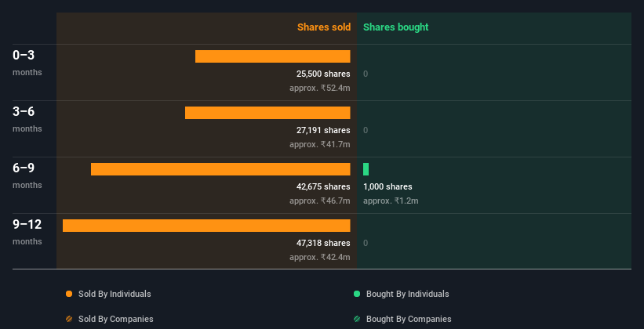Select the Bought By Individuals legend label

click(407, 294)
